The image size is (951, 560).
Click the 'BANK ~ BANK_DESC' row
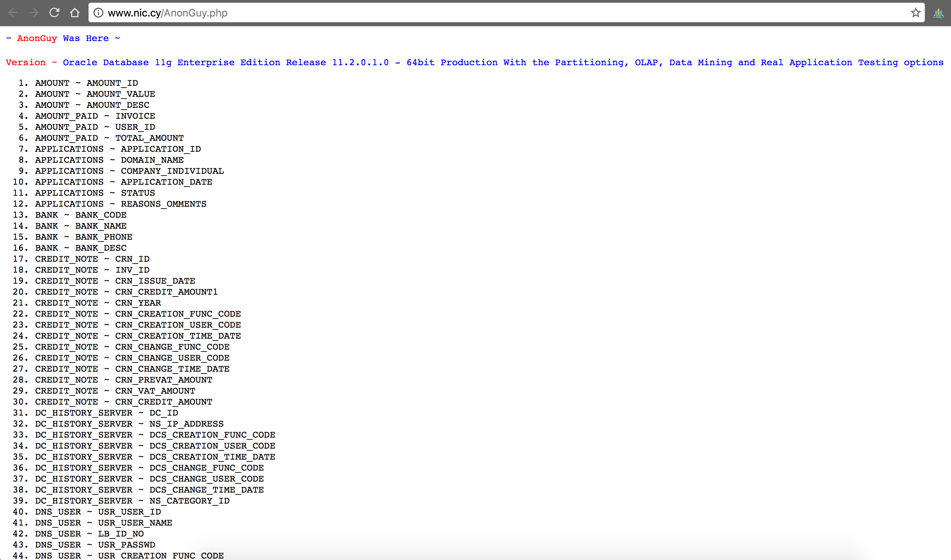click(x=81, y=248)
